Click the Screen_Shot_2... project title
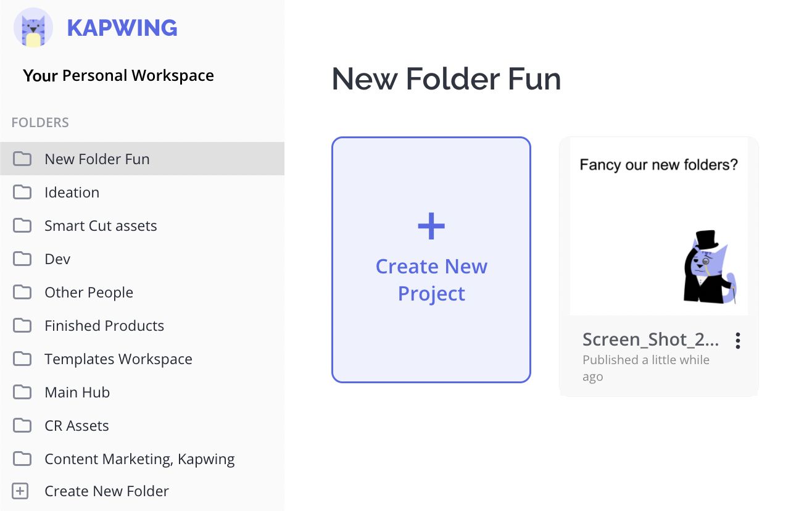The height and width of the screenshot is (511, 812). (650, 339)
